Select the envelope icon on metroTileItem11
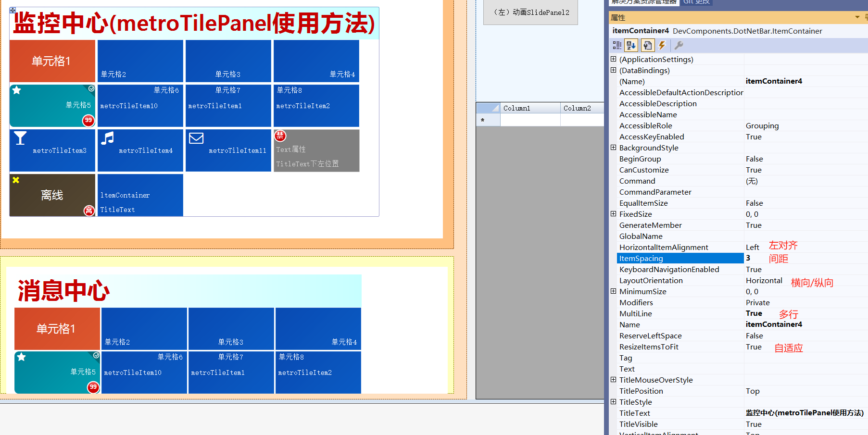868x435 pixels. tap(196, 138)
